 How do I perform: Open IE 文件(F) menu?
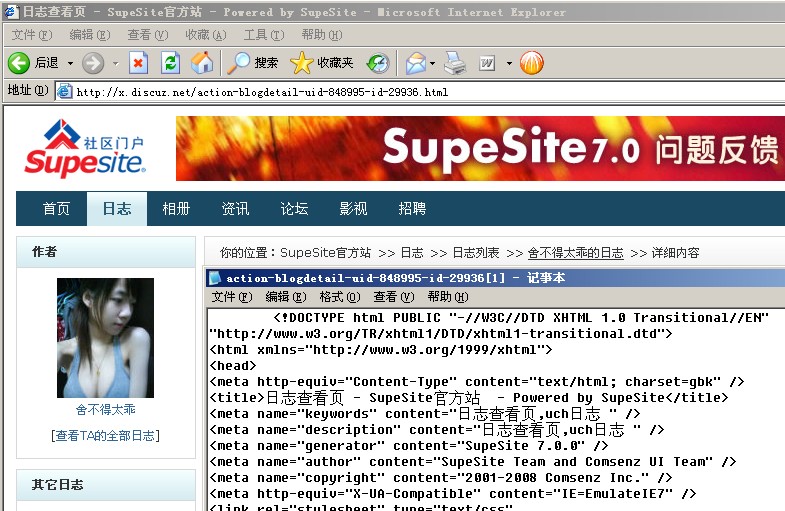[32, 35]
